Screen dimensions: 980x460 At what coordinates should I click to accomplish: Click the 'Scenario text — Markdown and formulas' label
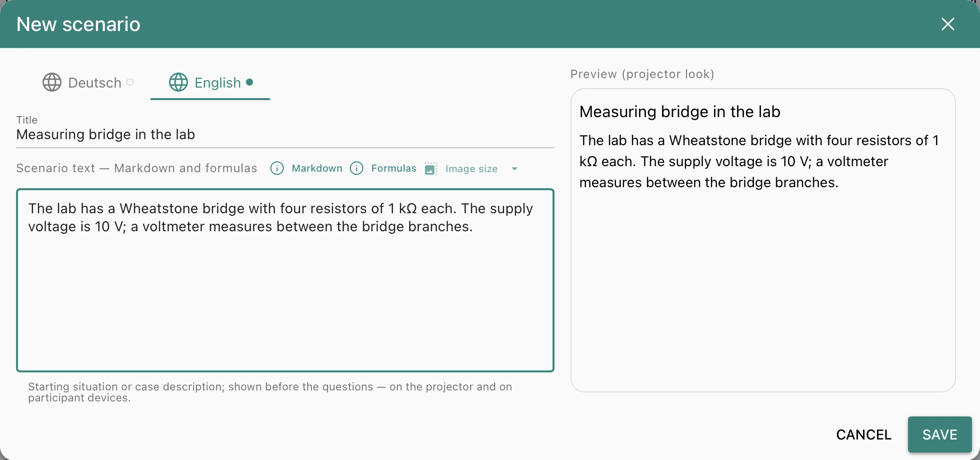(x=136, y=168)
